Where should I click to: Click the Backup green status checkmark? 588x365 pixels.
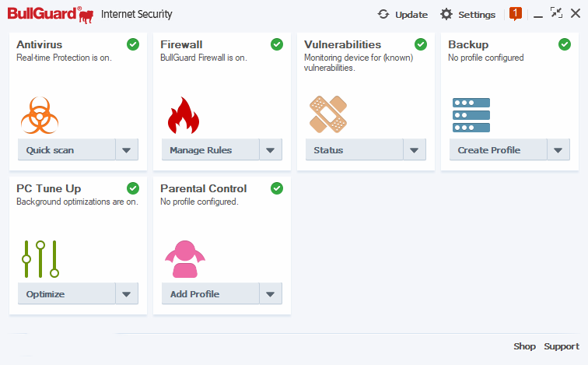(x=565, y=44)
